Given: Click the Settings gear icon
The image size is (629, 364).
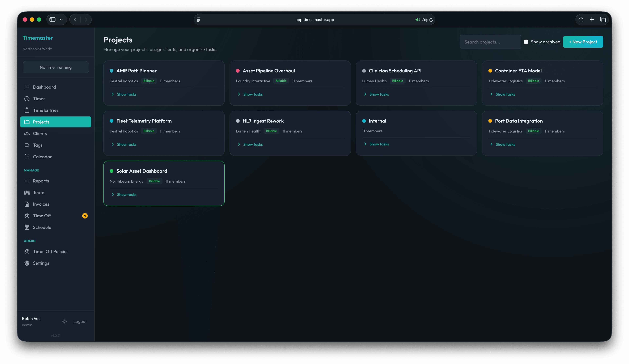Looking at the screenshot, I should pyautogui.click(x=27, y=263).
